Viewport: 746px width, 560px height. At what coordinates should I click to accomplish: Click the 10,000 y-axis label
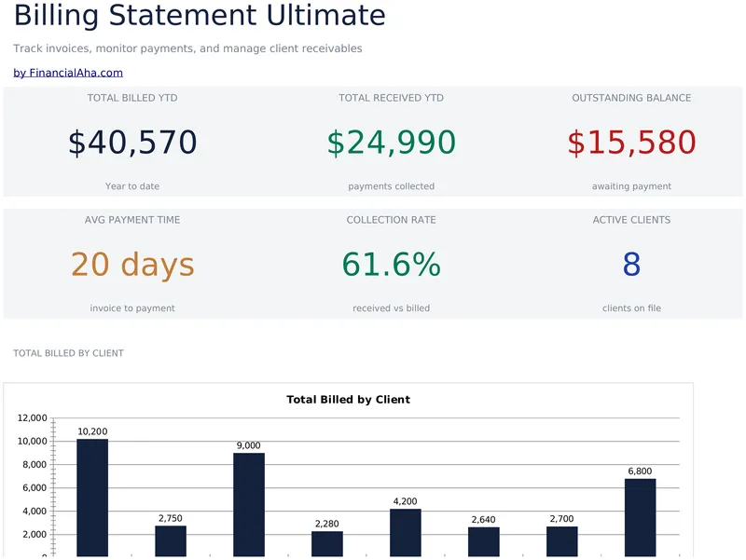(x=33, y=441)
